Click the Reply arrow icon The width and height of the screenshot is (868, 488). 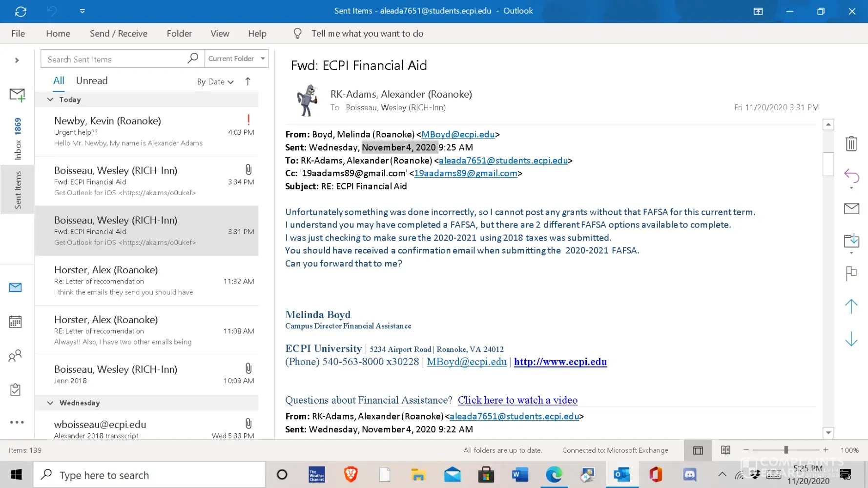(851, 176)
